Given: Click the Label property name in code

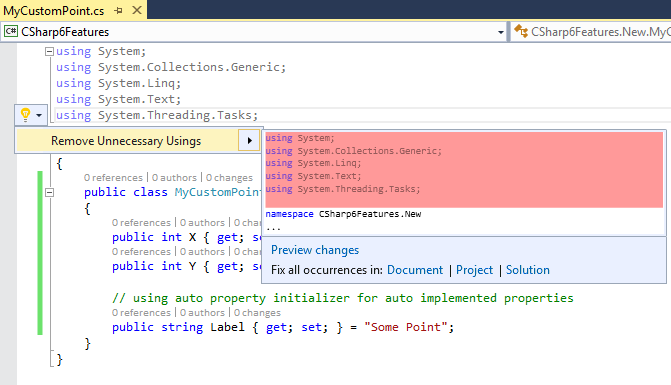Looking at the screenshot, I should pyautogui.click(x=227, y=327).
